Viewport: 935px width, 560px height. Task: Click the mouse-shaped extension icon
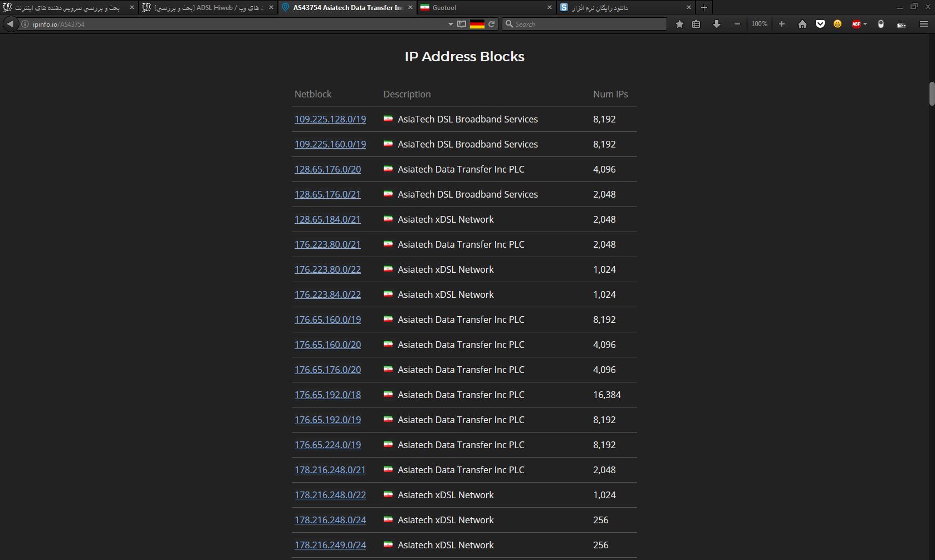881,24
